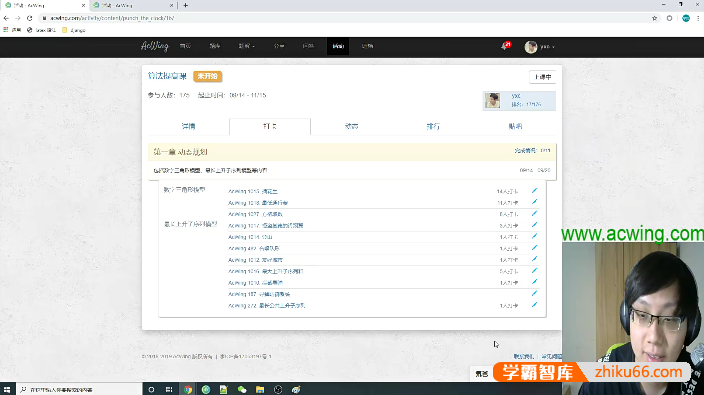Open problem link AcWing 1014

pos(250,237)
